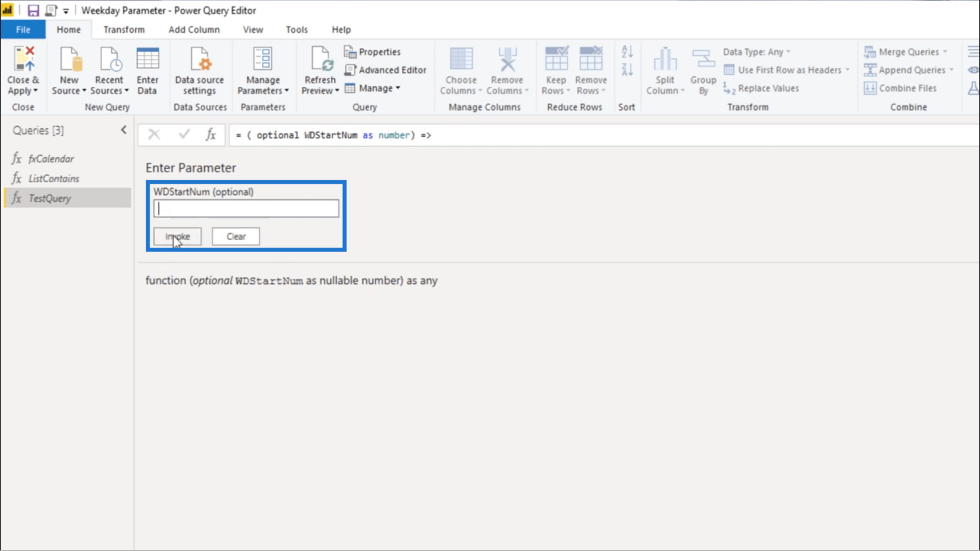The image size is (980, 551).
Task: Click the Recent Sources icon
Action: coord(110,59)
